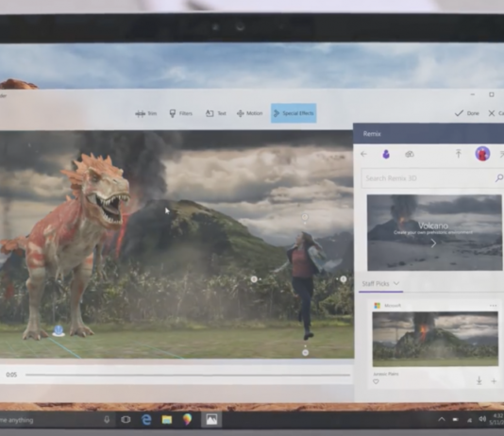504x436 pixels.
Task: Click the video timeline seek bar
Action: (x=188, y=375)
